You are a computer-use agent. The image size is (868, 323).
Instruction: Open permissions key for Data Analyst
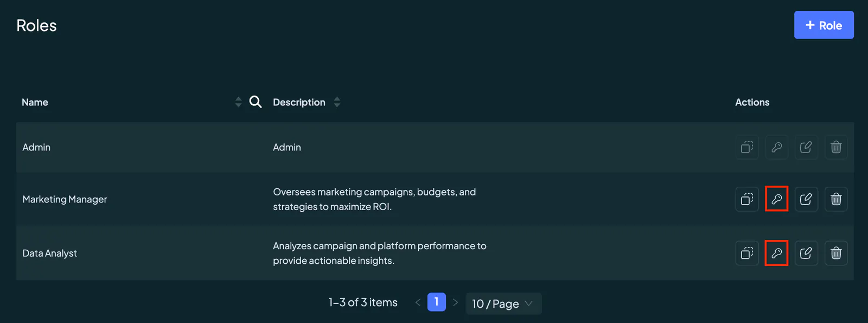776,253
